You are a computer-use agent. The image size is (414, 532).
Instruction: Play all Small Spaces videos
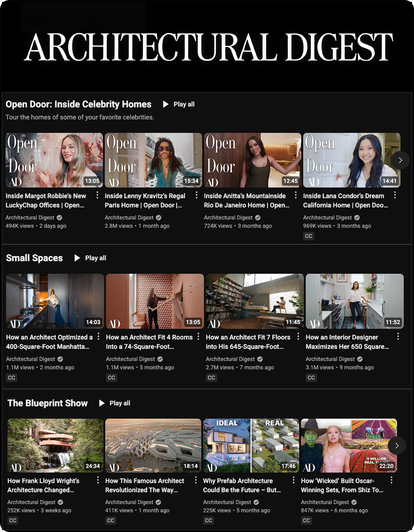click(x=90, y=258)
